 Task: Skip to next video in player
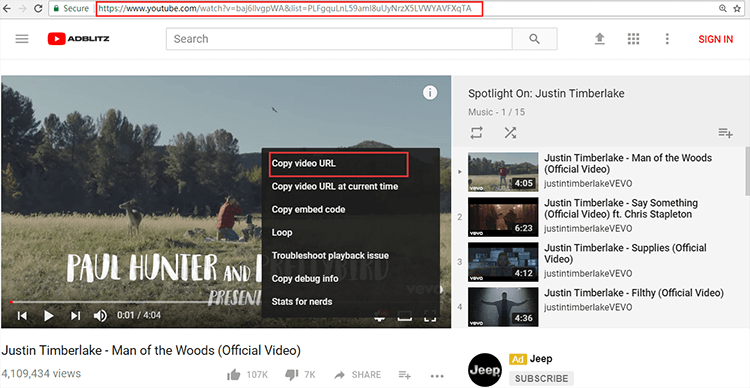[x=75, y=315]
